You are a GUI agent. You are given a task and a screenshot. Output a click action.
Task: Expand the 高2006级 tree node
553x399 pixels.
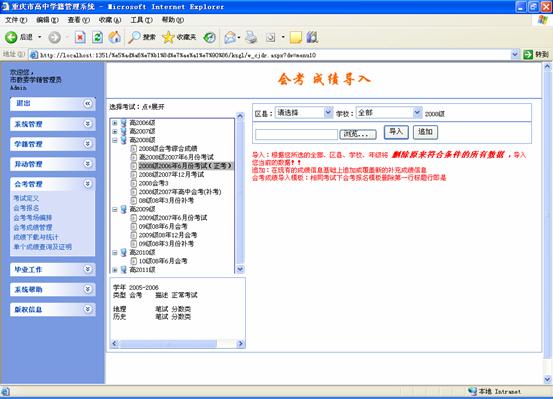[x=115, y=123]
